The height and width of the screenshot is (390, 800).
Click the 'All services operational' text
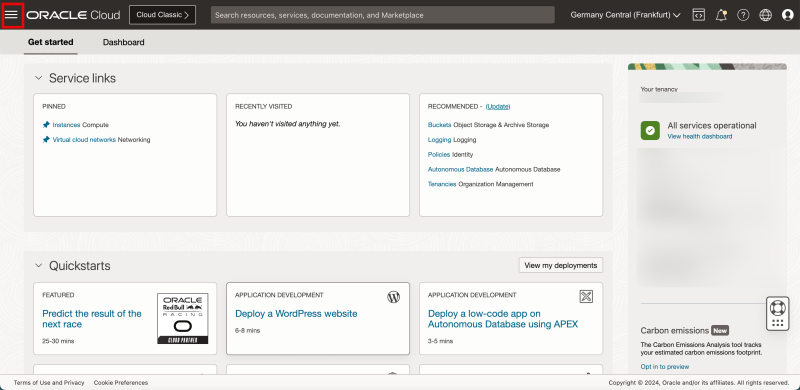712,126
